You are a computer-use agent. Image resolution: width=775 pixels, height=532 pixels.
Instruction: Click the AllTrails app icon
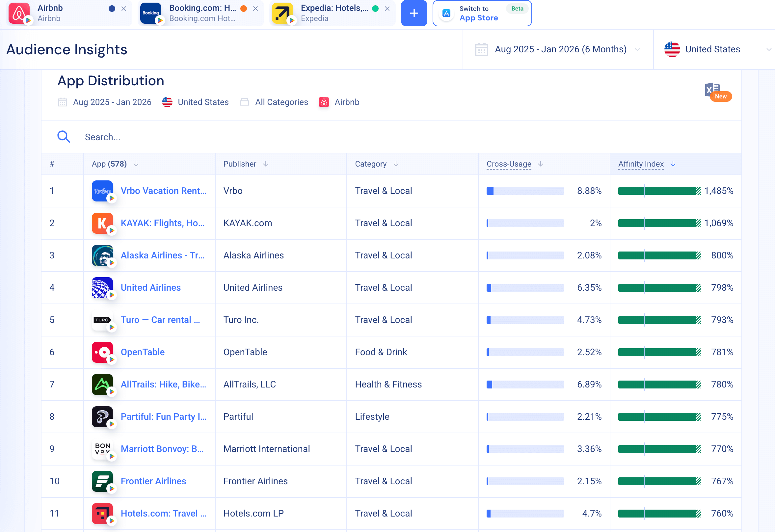(x=102, y=385)
